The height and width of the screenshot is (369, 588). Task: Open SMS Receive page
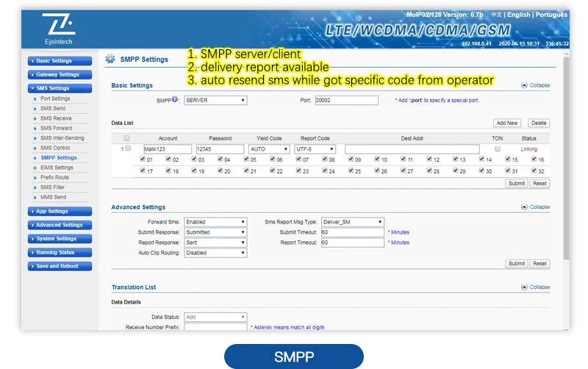(56, 118)
